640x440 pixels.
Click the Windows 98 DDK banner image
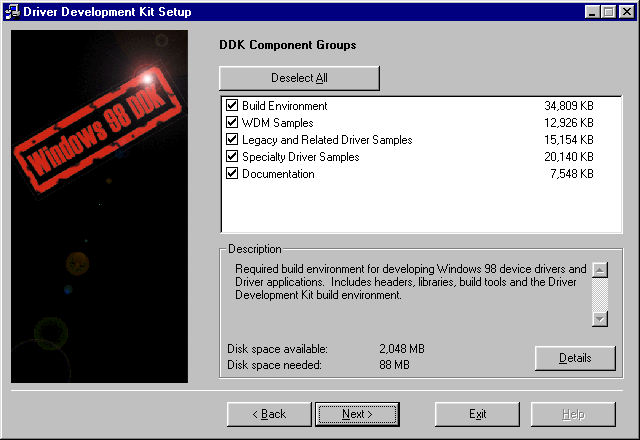pos(99,206)
